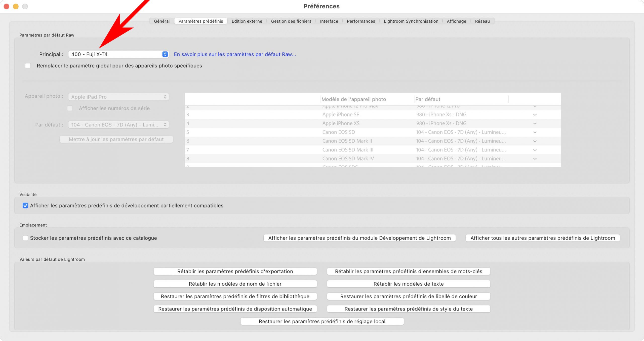This screenshot has width=644, height=341.
Task: Expand default preset for Canon EOS 5D row
Action: 535,132
